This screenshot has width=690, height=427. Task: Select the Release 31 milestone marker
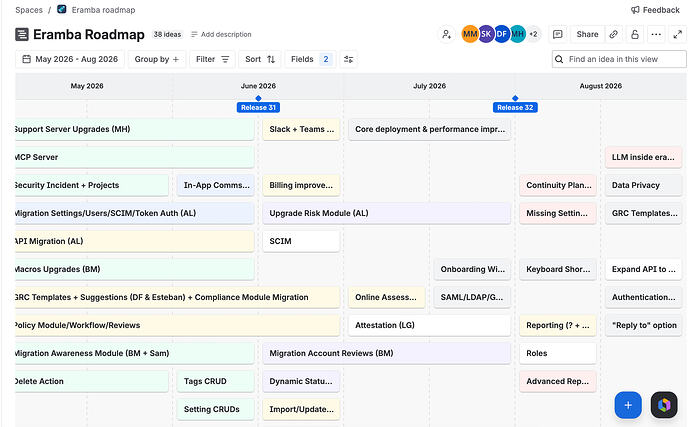pos(258,107)
